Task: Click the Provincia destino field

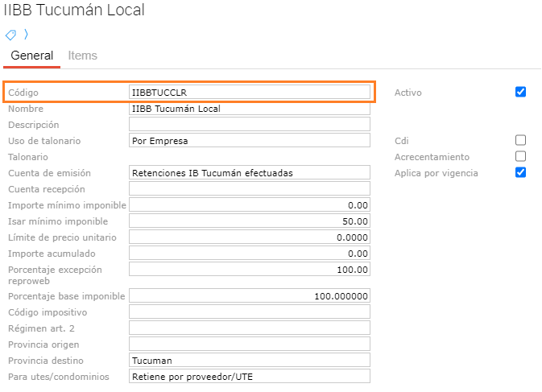Action: click(x=249, y=361)
